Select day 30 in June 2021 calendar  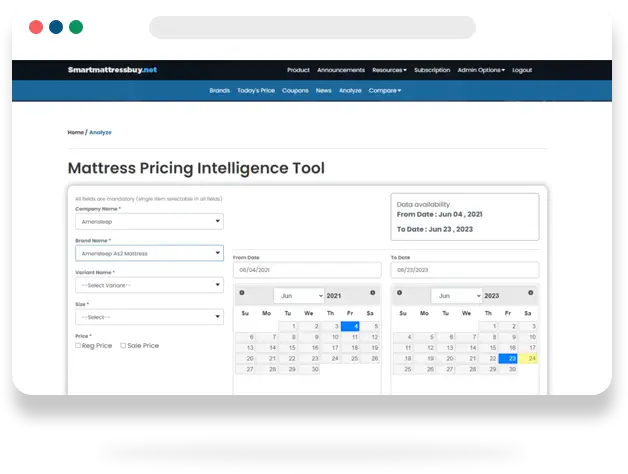310,369
